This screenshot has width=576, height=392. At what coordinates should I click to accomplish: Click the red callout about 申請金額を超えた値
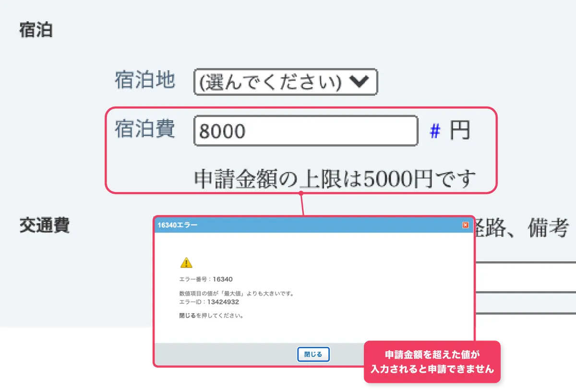coord(432,362)
